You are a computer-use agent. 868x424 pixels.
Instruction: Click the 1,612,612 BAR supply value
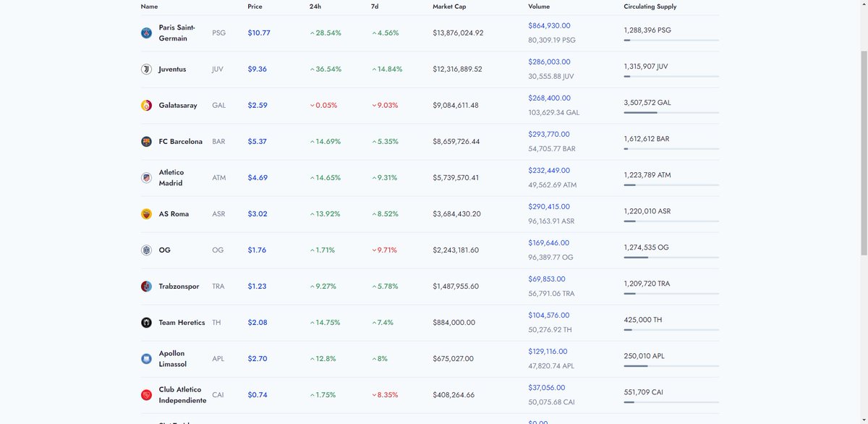[x=647, y=139]
